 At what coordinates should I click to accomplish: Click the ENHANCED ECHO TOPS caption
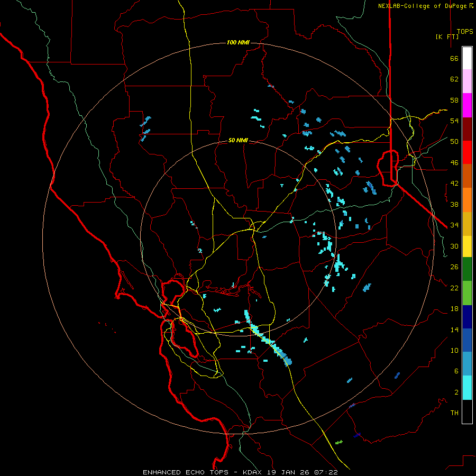coord(186,472)
